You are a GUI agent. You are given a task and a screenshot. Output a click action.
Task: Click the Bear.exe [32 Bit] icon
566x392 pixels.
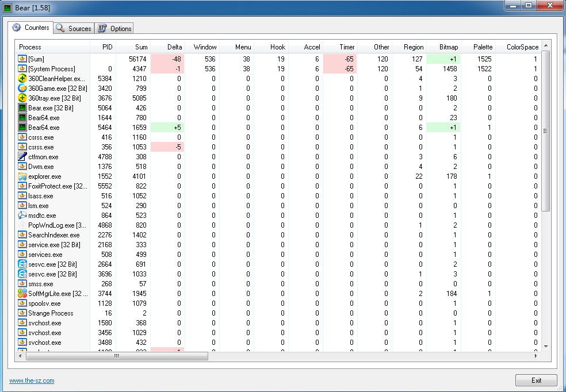click(x=22, y=107)
